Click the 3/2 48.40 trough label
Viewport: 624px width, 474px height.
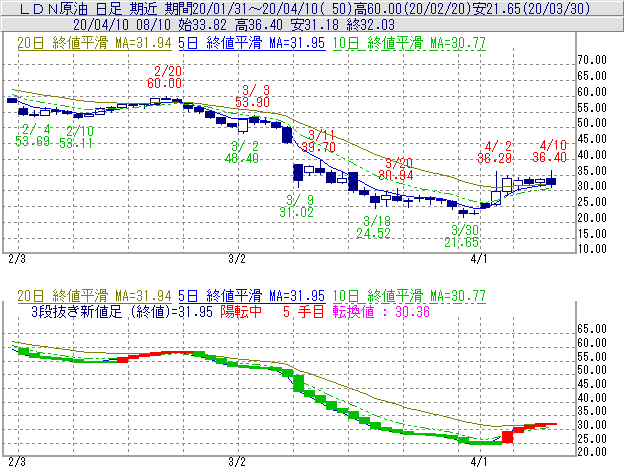click(x=242, y=152)
